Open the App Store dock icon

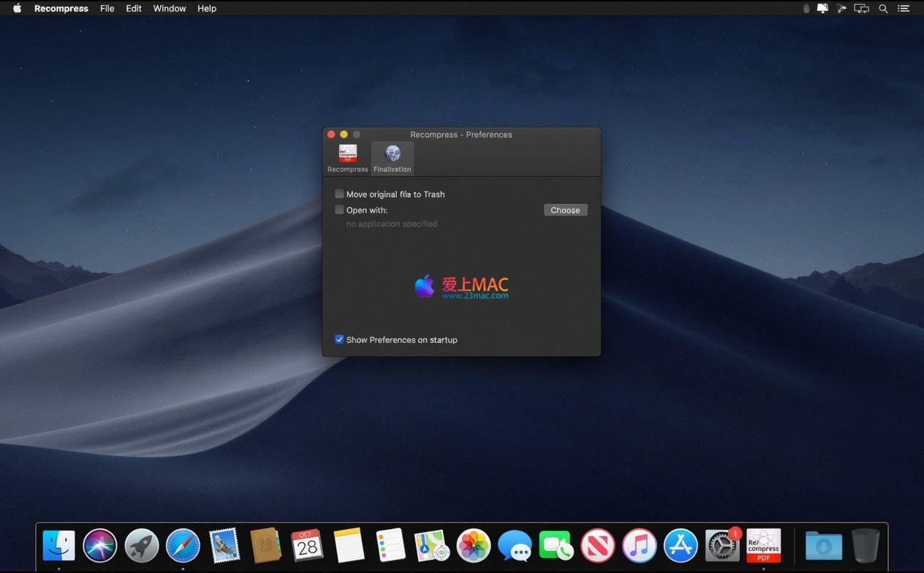pos(681,545)
